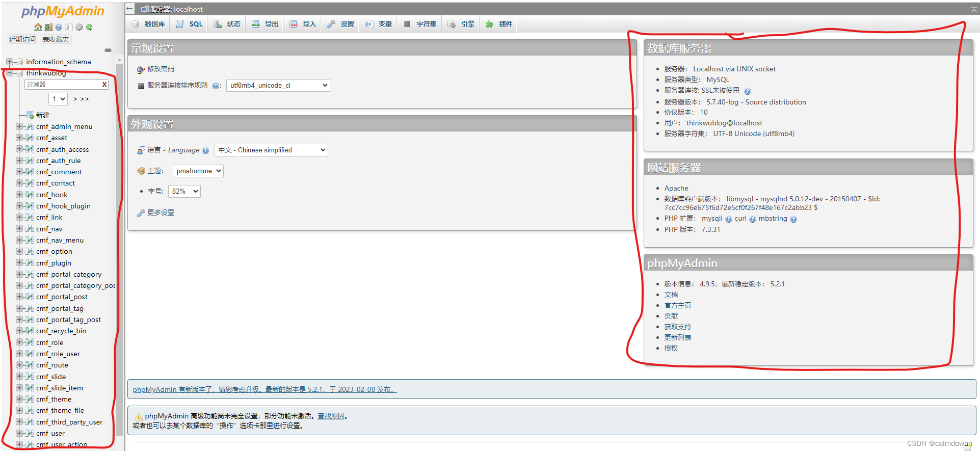Click the page settings arrow icon at top right
980x451 pixels.
click(974, 9)
